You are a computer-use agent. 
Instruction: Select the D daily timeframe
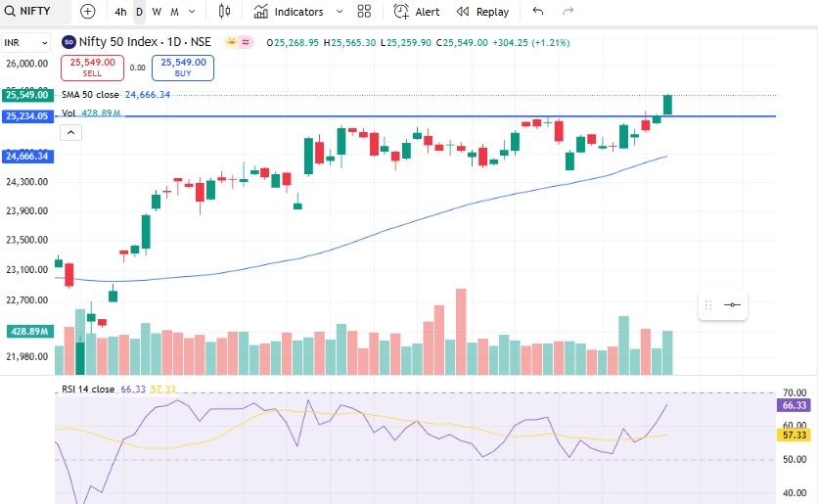(x=139, y=12)
